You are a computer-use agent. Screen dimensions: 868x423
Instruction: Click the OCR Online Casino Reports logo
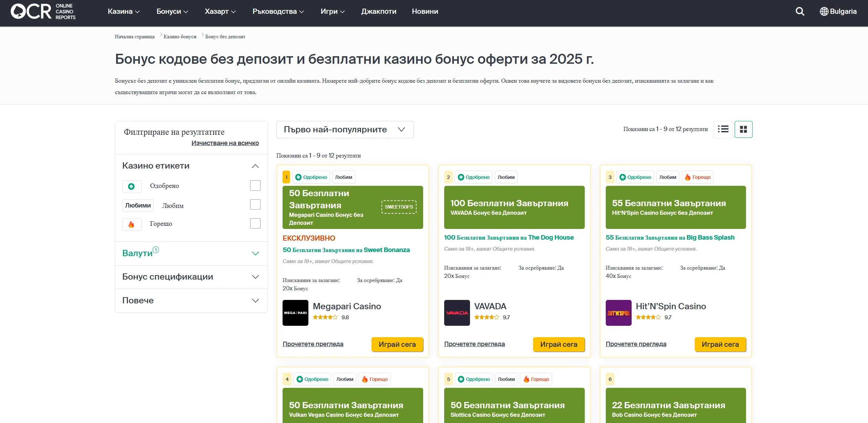pyautogui.click(x=43, y=11)
